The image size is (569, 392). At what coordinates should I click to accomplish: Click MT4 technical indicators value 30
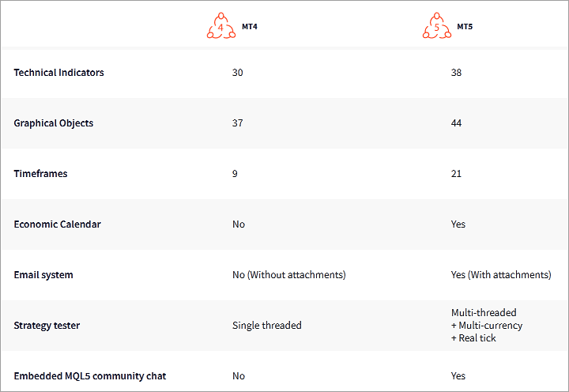238,73
